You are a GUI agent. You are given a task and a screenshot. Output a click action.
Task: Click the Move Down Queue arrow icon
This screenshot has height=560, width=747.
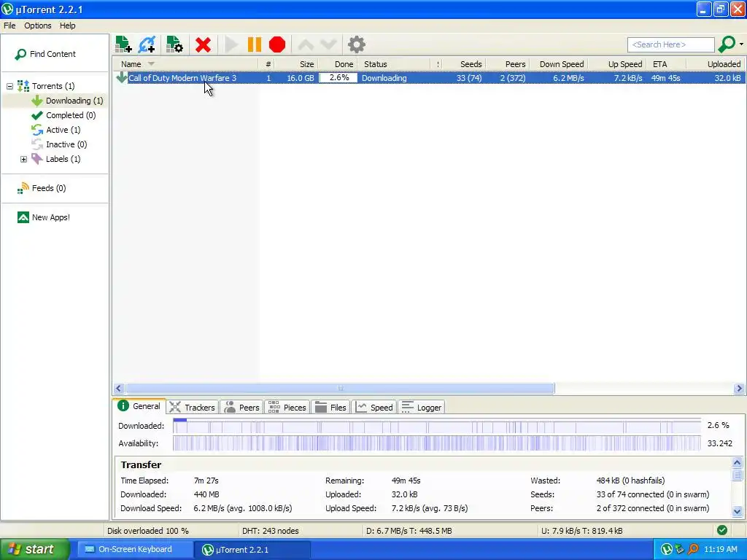328,44
